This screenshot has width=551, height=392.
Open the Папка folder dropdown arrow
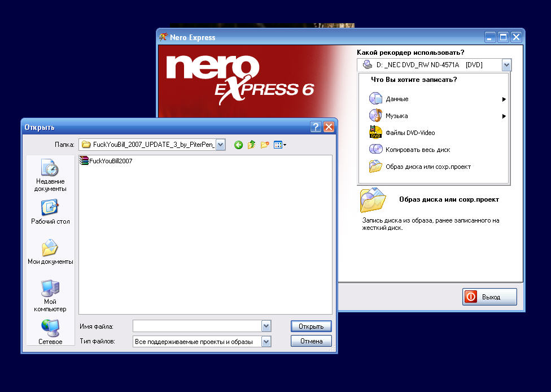pos(220,145)
